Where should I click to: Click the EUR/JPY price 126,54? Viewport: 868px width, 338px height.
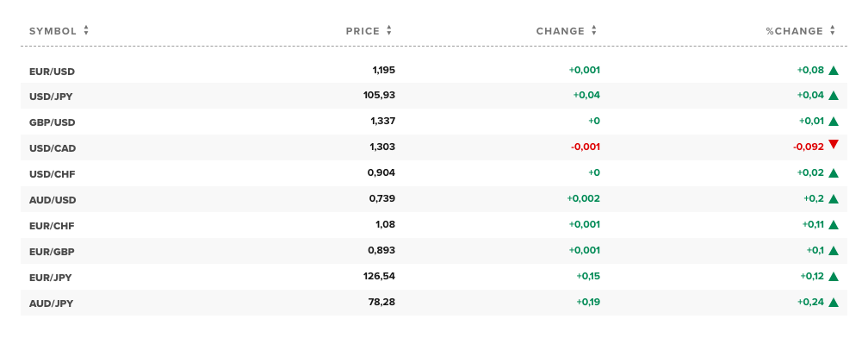click(x=379, y=276)
